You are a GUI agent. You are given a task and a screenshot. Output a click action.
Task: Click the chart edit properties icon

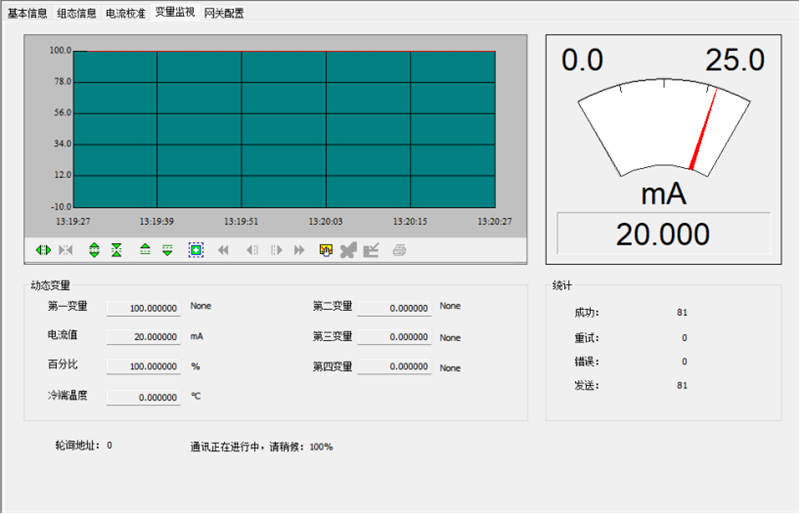click(371, 250)
